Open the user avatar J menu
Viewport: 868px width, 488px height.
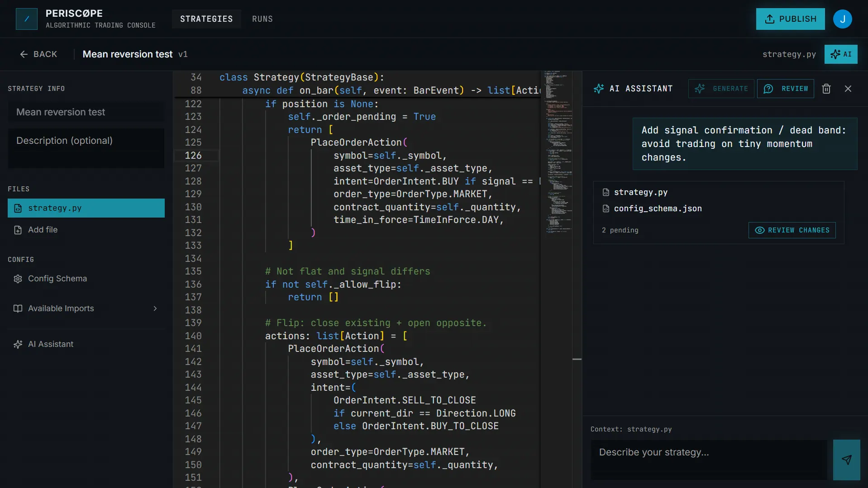[x=842, y=19]
